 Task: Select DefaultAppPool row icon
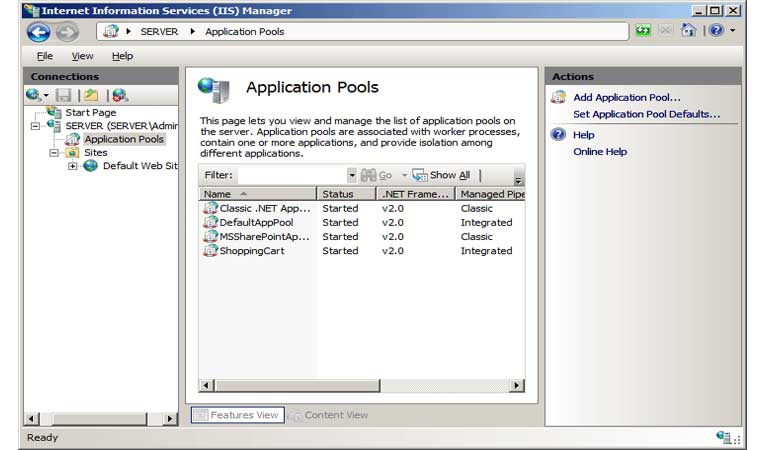tap(210, 222)
